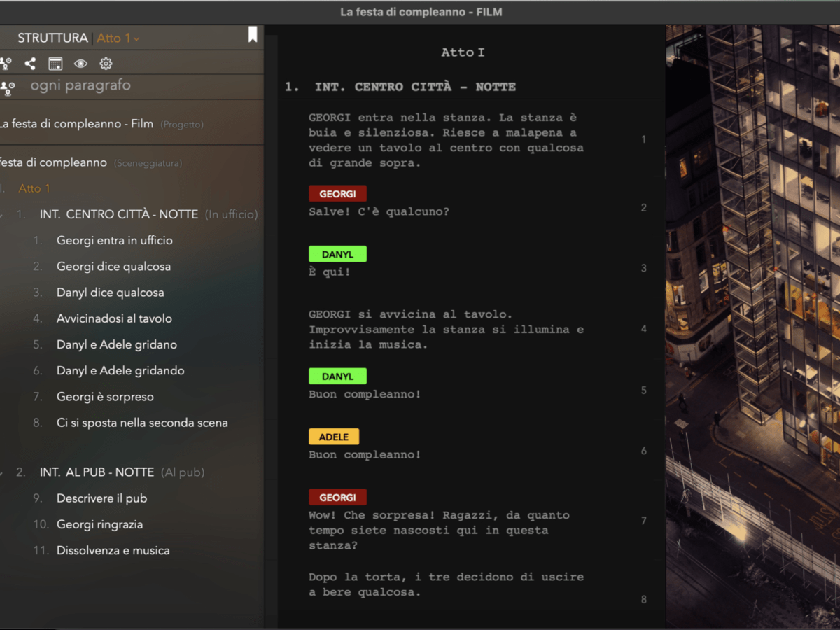This screenshot has width=840, height=630.
Task: Select 'Georgi è sorpreso' outline item
Action: coord(105,397)
